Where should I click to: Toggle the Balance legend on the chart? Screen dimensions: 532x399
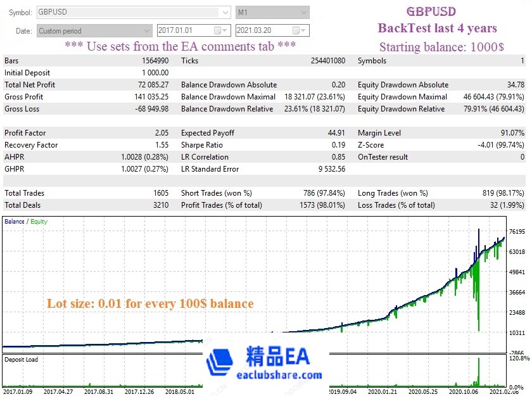[x=16, y=222]
